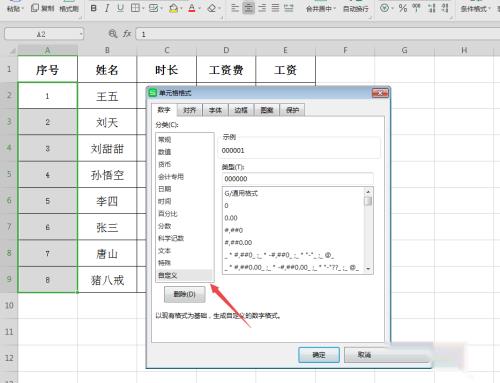Click the eraser clear icon
The image size is (500, 383).
point(211,8)
